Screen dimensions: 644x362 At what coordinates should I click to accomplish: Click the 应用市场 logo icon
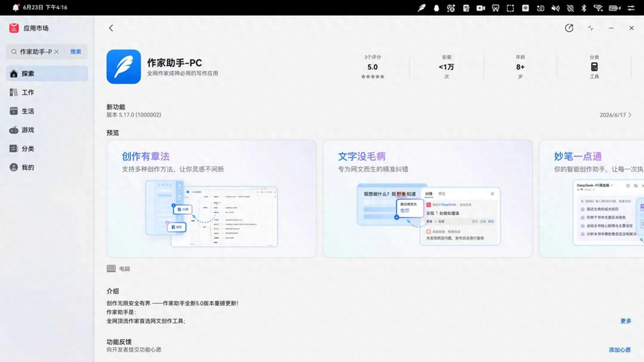pyautogui.click(x=14, y=28)
